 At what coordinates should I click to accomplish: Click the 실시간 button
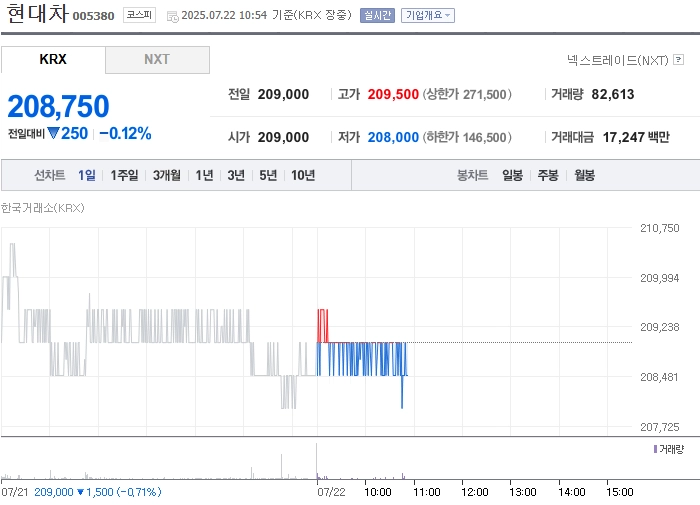tap(377, 16)
